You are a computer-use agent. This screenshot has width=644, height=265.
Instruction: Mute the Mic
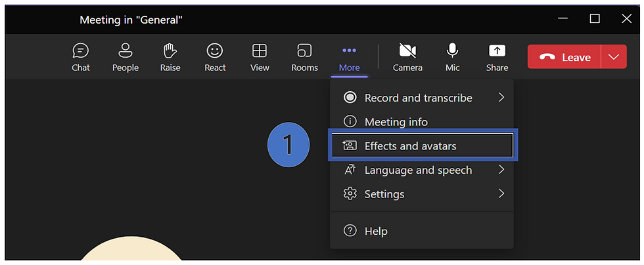(x=452, y=58)
